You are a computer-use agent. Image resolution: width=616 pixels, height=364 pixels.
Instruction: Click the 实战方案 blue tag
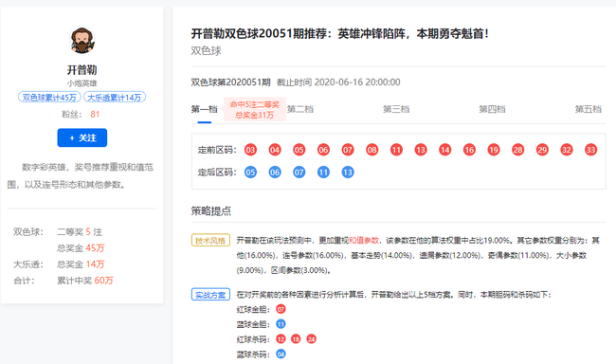pyautogui.click(x=210, y=295)
